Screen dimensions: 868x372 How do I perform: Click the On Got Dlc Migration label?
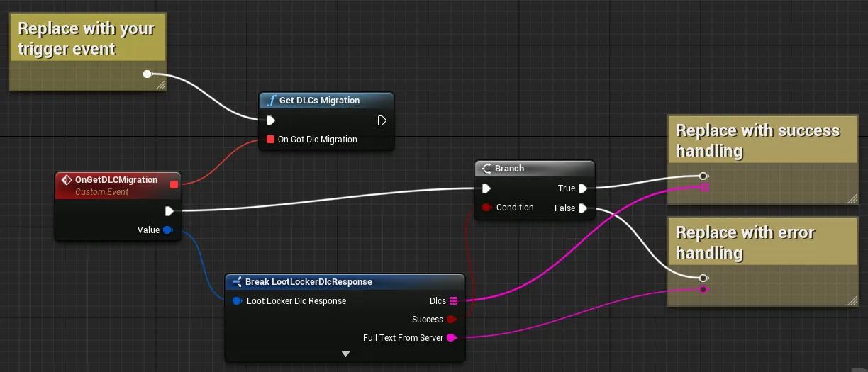point(318,140)
